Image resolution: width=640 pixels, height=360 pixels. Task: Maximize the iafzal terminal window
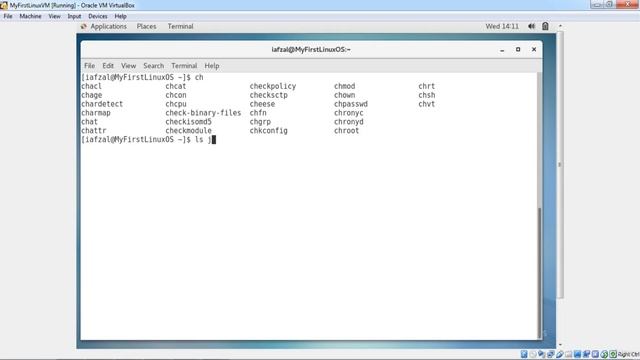[518, 49]
